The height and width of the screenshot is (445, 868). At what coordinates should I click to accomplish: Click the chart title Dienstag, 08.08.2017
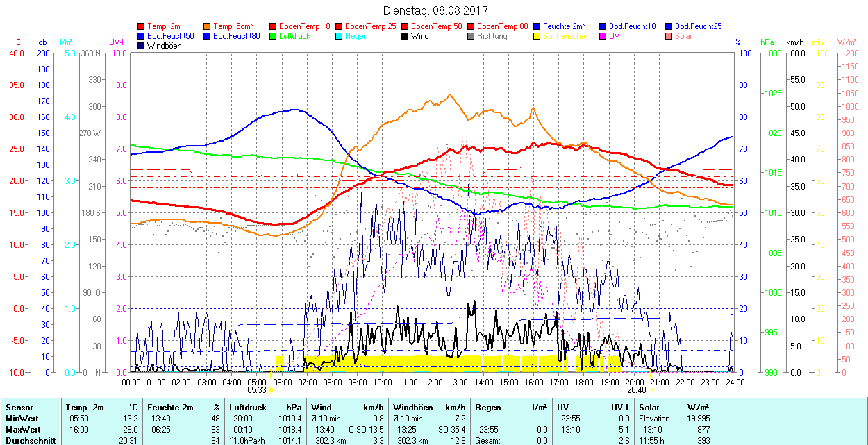pos(435,10)
